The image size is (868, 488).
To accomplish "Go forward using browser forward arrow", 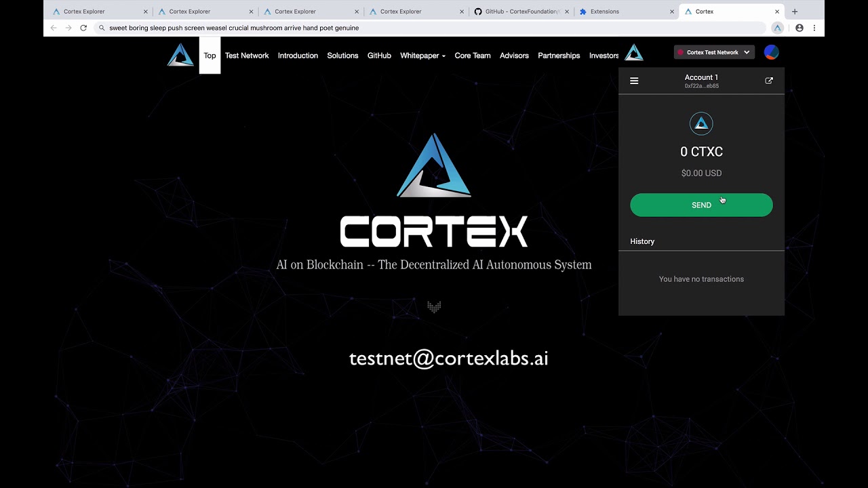I will click(68, 28).
